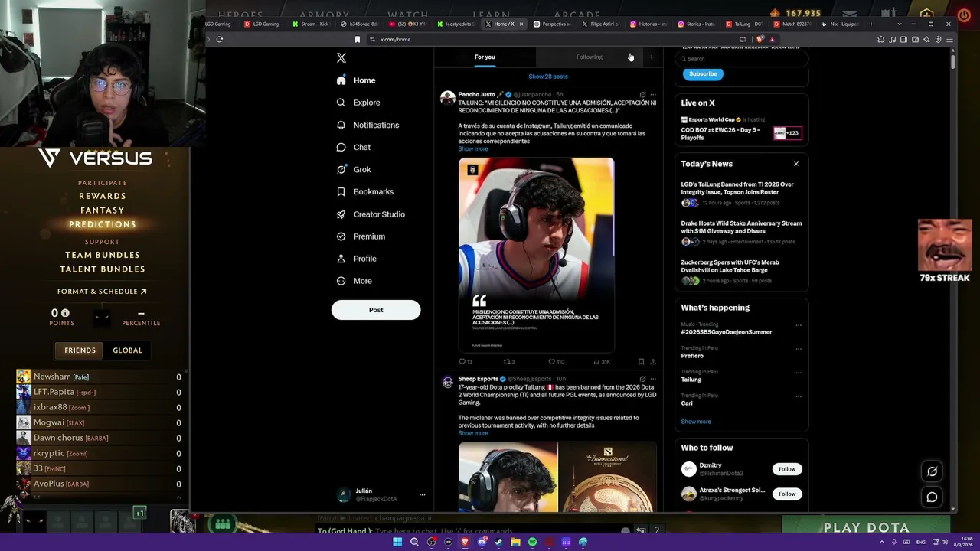This screenshot has width=980, height=551.
Task: Share the Pancho Justo post
Action: pyautogui.click(x=653, y=361)
